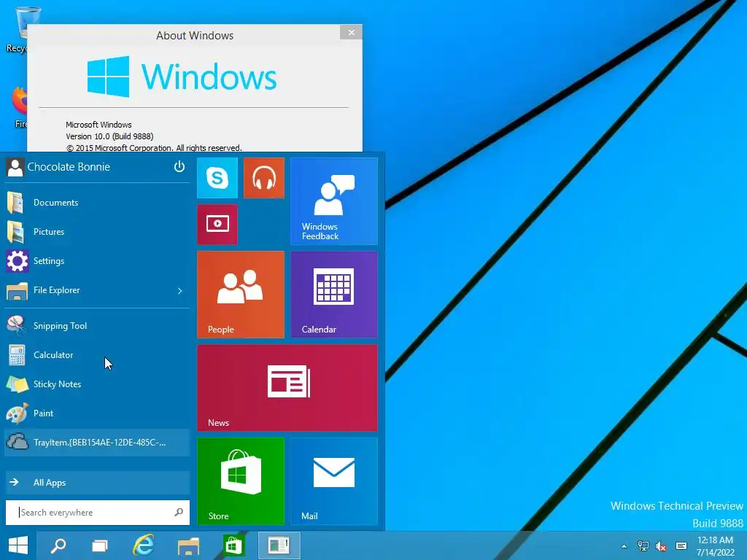This screenshot has height=560, width=747.
Task: Open the News tile
Action: pyautogui.click(x=287, y=388)
